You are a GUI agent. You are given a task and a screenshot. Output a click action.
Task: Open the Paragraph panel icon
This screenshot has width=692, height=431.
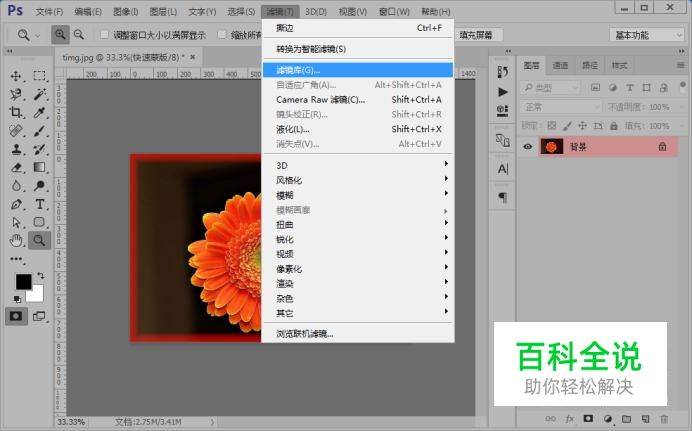tap(503, 197)
